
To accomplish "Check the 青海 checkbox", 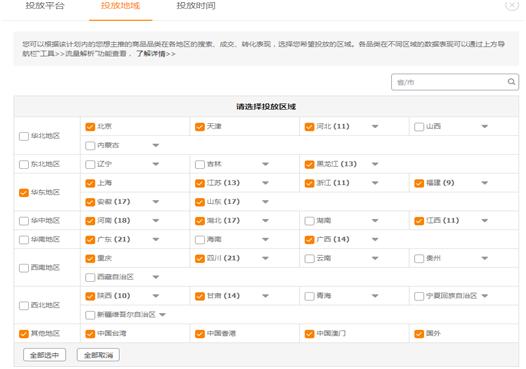I will tap(309, 296).
